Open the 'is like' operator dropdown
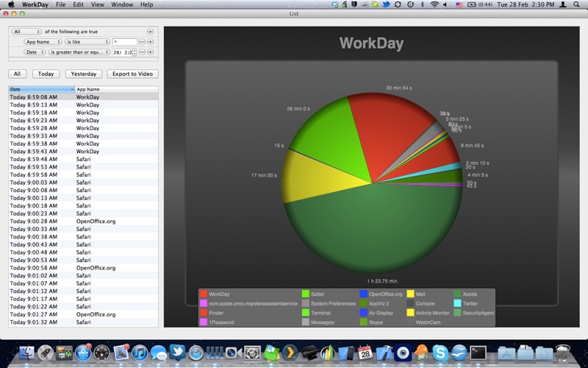Image resolution: width=588 pixels, height=368 pixels. tap(87, 42)
